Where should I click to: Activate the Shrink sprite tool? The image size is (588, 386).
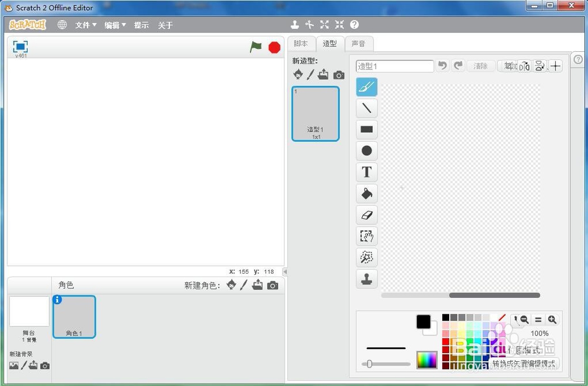pos(339,25)
